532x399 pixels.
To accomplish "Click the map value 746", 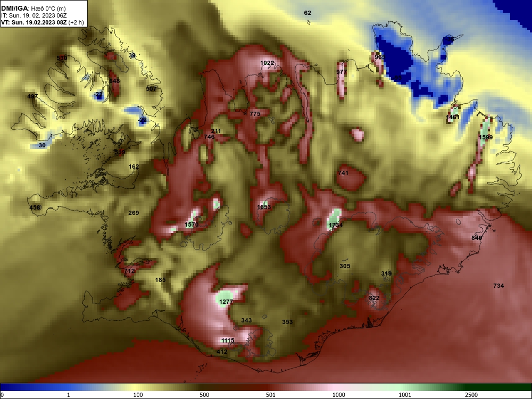I will 209,137.
